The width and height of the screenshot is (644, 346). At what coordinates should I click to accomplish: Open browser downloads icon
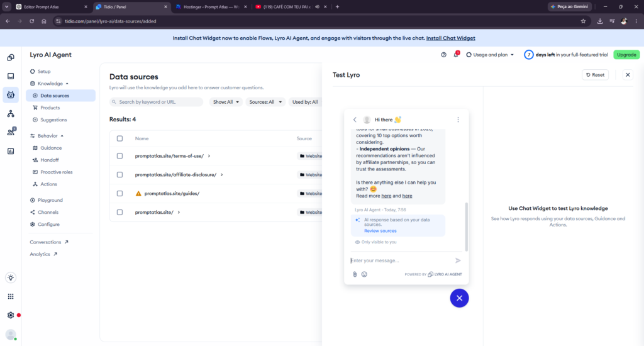tap(600, 21)
